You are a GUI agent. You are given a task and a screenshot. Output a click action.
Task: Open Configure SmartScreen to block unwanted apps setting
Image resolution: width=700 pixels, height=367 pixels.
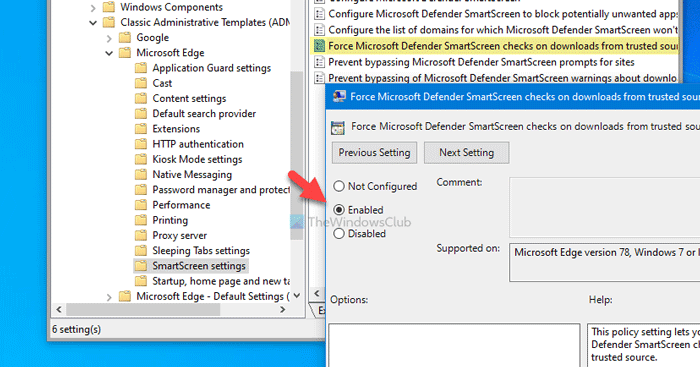click(503, 14)
